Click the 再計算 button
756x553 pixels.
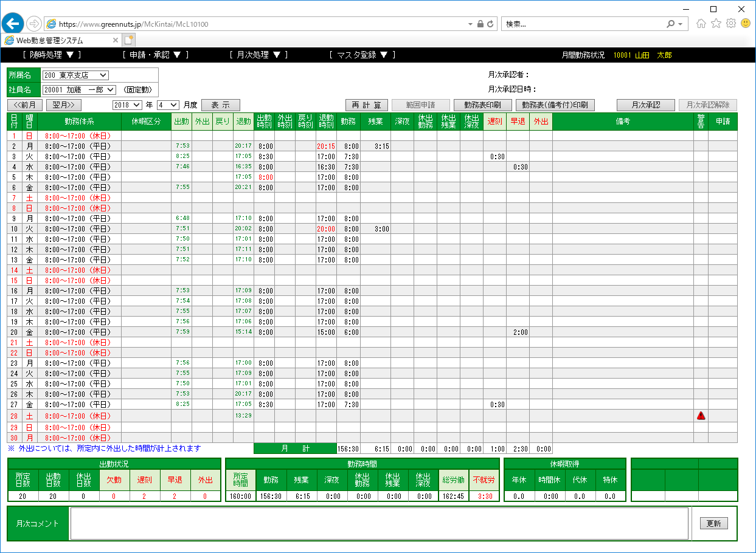click(x=366, y=105)
